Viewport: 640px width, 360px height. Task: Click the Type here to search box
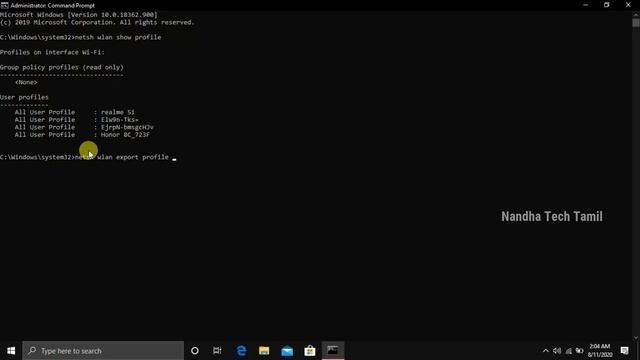pos(103,351)
